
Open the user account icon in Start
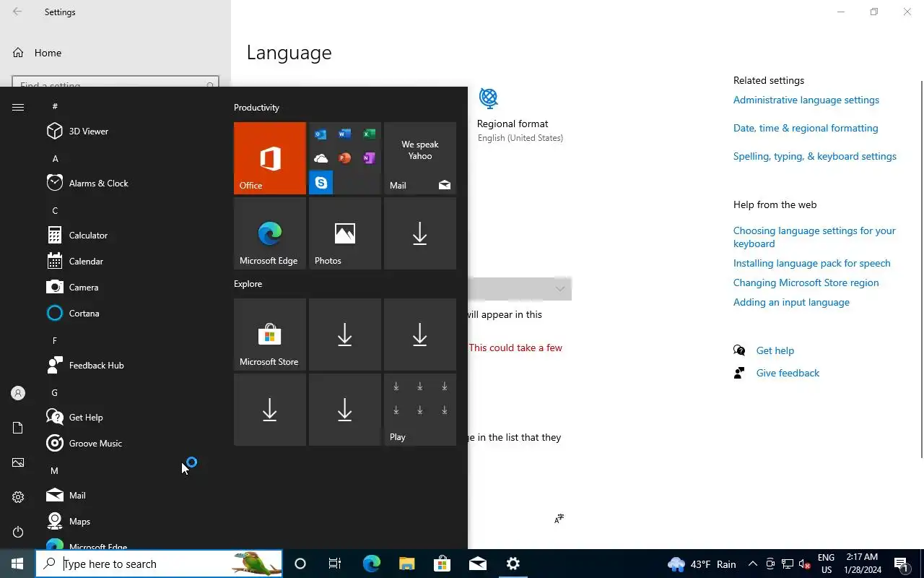(x=18, y=393)
